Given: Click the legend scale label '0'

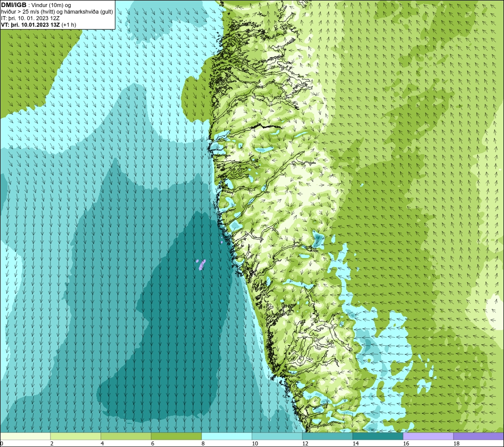Looking at the screenshot, I should click(2, 443).
